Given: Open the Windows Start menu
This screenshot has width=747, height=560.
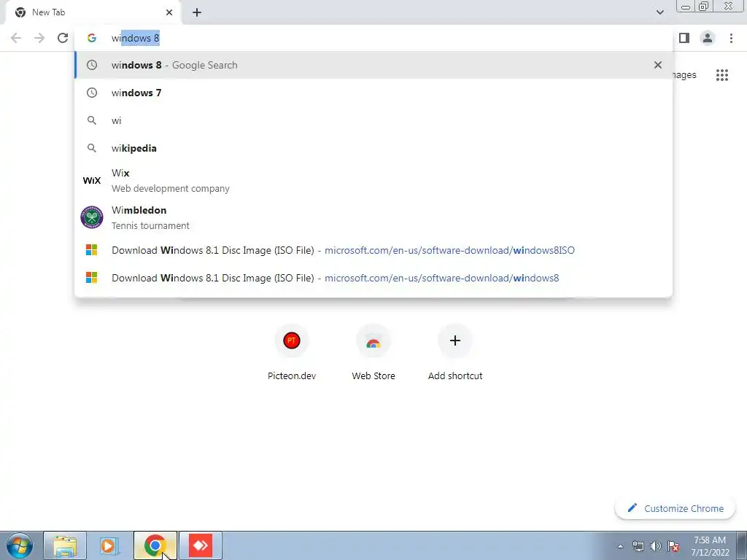Looking at the screenshot, I should point(19,545).
